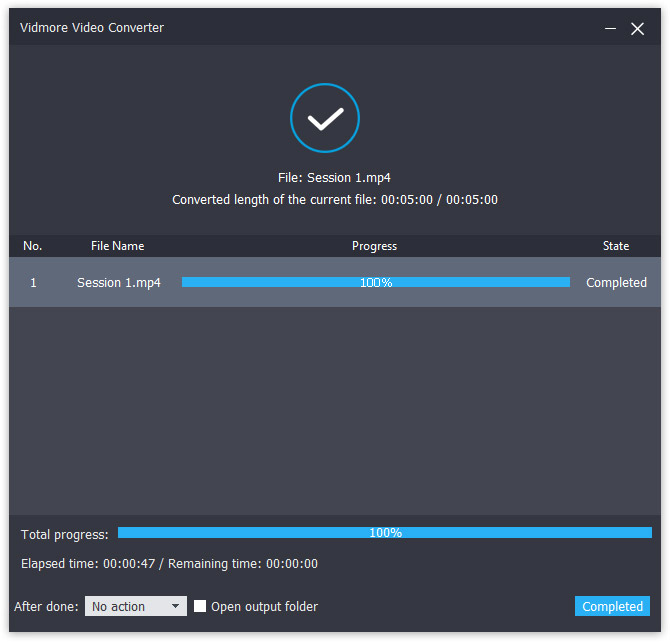670x642 pixels.
Task: Click the completed checkmark circle icon
Action: coord(325,119)
